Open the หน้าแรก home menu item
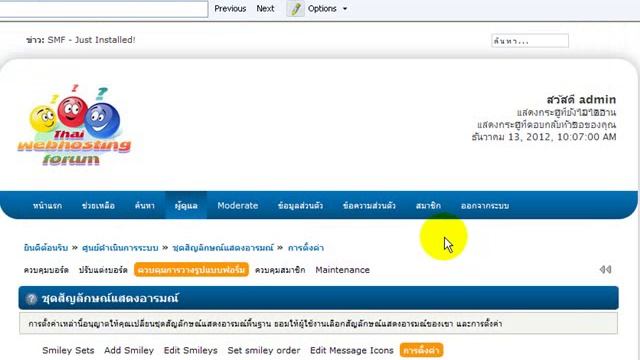Image resolution: width=640 pixels, height=360 pixels. tap(47, 206)
